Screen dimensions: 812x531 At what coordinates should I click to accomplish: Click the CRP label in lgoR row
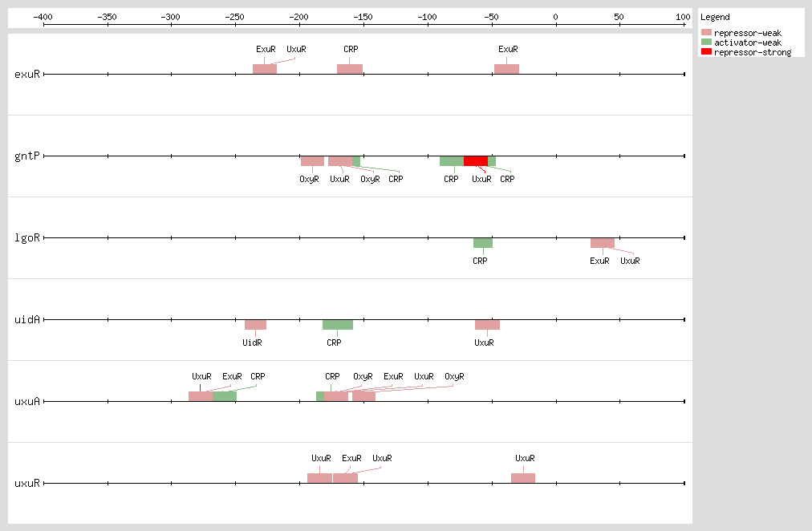tap(480, 261)
